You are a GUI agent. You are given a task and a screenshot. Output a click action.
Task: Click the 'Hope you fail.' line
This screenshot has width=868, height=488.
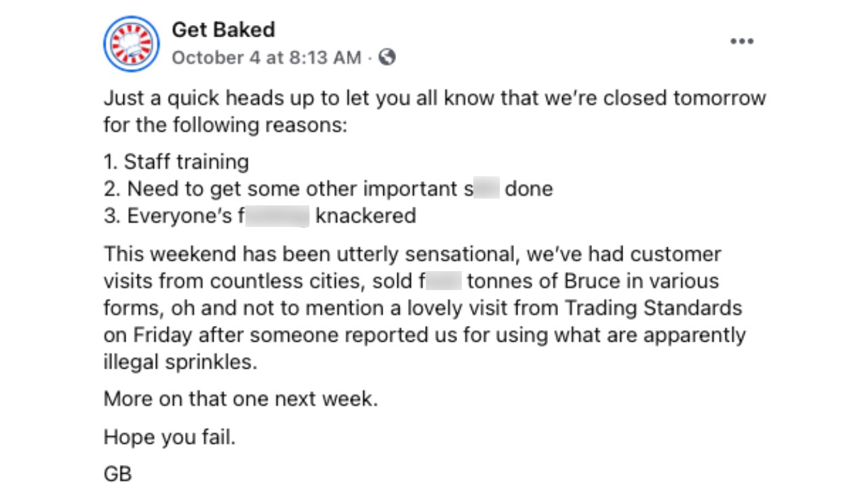[170, 437]
